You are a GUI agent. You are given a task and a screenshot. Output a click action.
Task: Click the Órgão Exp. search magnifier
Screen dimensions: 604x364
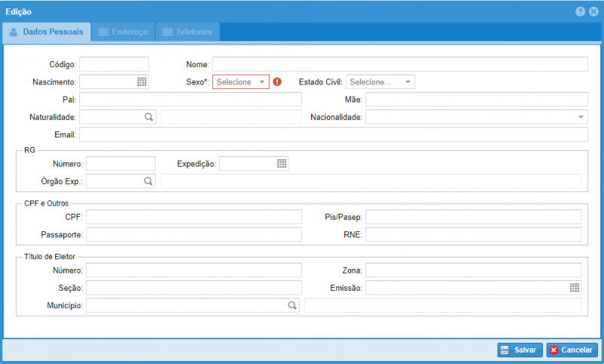pos(149,181)
